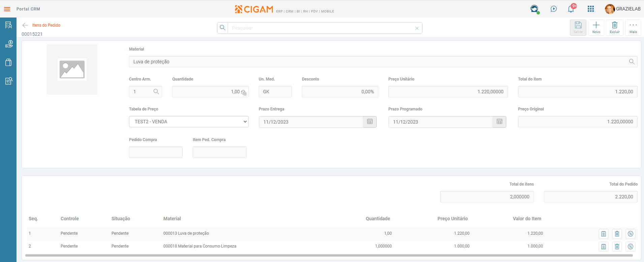Image resolution: width=644 pixels, height=262 pixels.
Task: Click the Desconto input field
Action: (x=340, y=92)
